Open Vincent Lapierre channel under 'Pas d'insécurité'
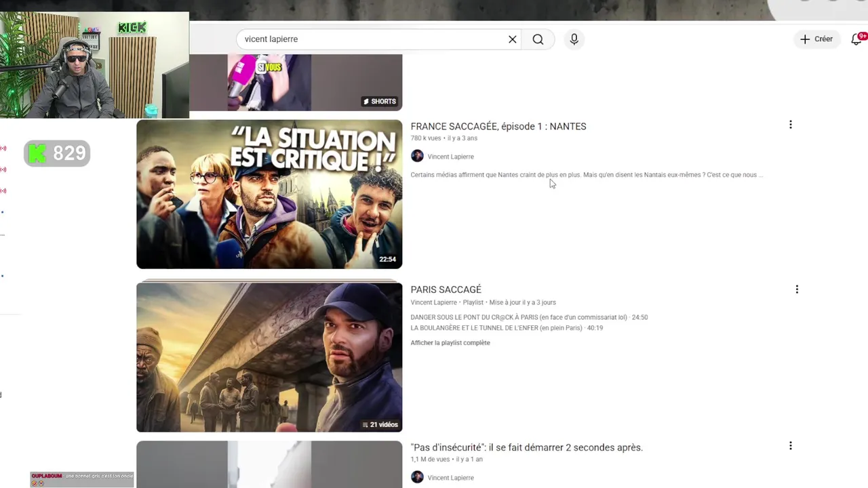This screenshot has height=488, width=868. click(451, 478)
